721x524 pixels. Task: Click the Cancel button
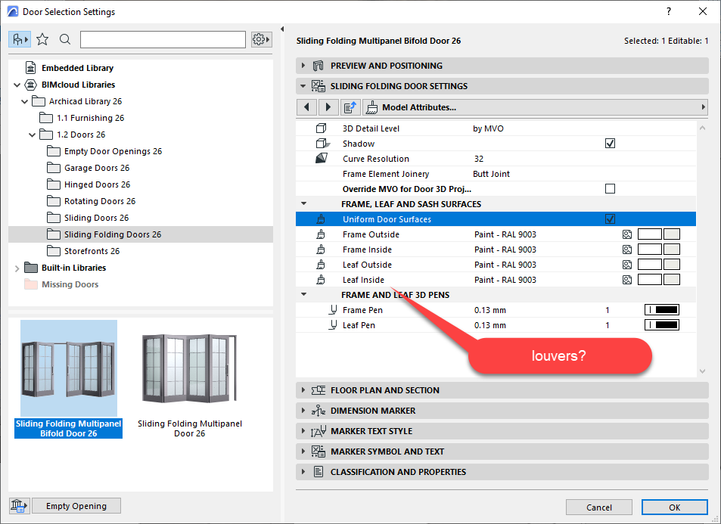pyautogui.click(x=599, y=507)
